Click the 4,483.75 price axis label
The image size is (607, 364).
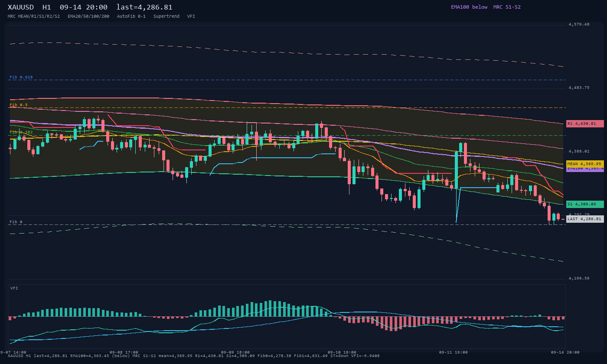tap(579, 88)
